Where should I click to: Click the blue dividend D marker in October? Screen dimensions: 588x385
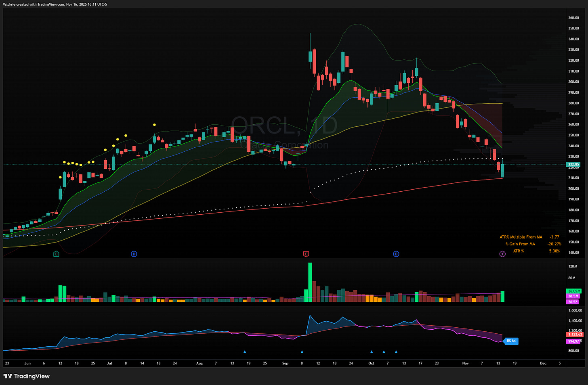tap(396, 254)
